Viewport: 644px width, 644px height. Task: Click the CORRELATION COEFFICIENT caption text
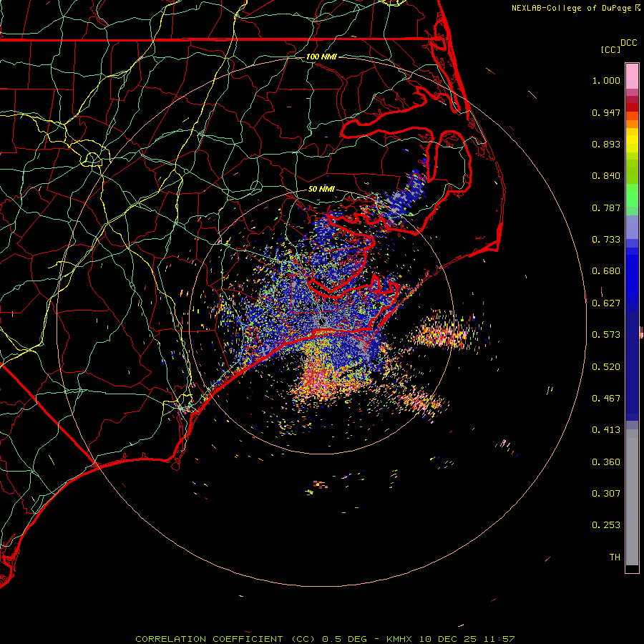(209, 639)
